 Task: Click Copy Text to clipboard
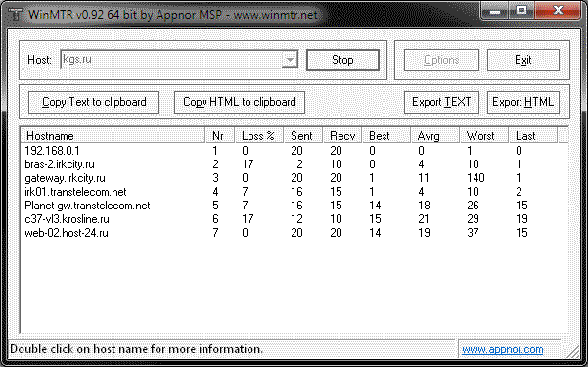point(94,102)
